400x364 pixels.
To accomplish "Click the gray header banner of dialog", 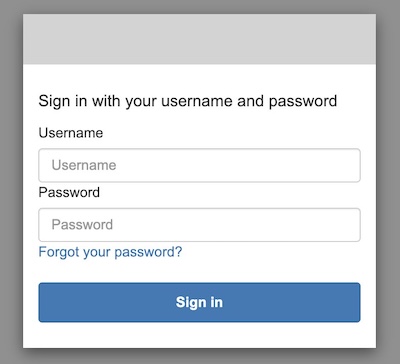I will [x=199, y=39].
